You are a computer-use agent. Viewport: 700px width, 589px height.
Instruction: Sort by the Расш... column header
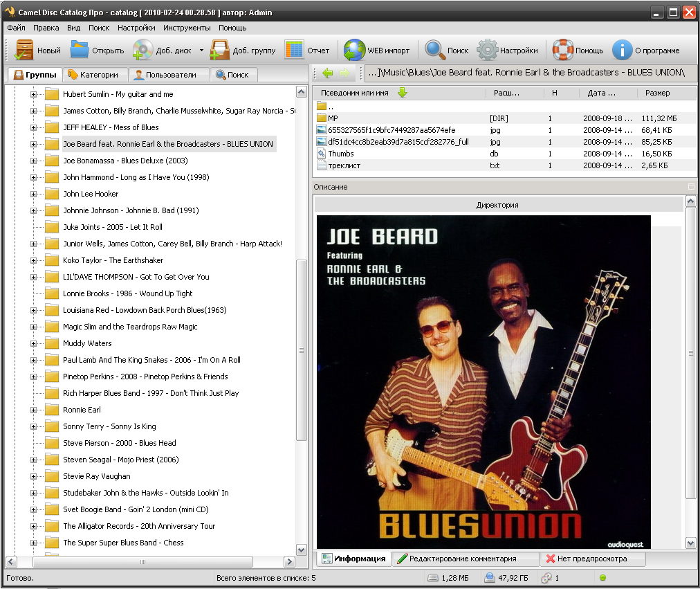(x=515, y=93)
